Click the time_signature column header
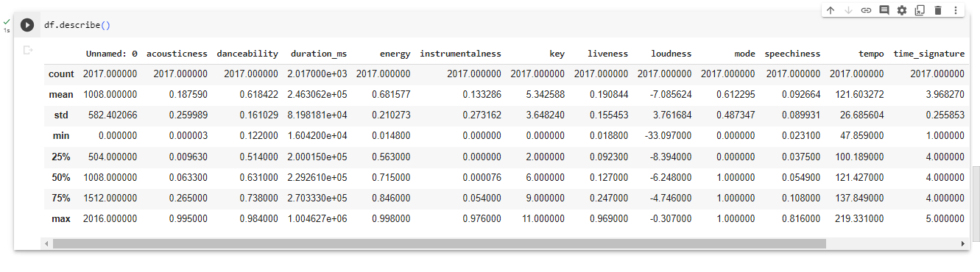980x272 pixels. tap(928, 54)
